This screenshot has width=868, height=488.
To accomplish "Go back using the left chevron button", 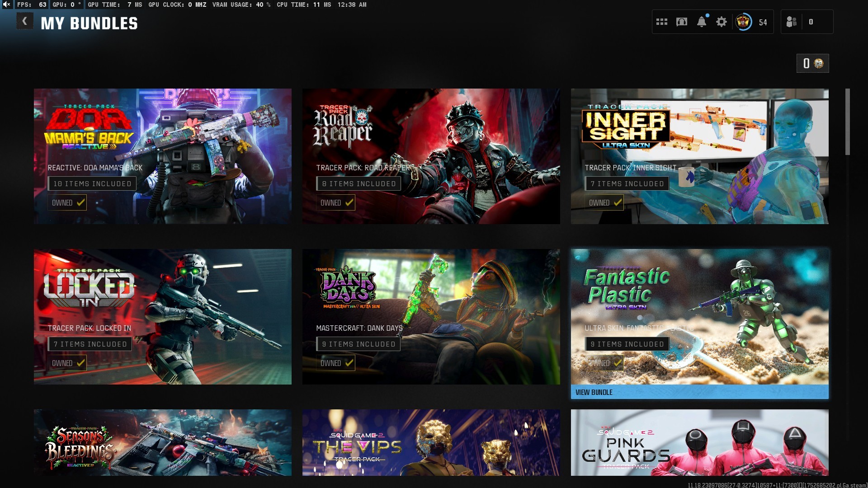I will 25,21.
